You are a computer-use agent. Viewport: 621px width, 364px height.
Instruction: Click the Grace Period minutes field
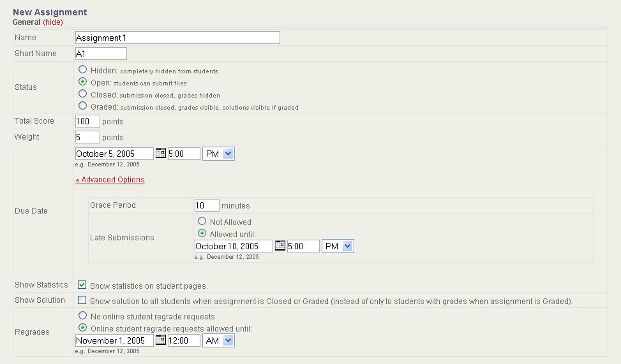[x=207, y=205]
